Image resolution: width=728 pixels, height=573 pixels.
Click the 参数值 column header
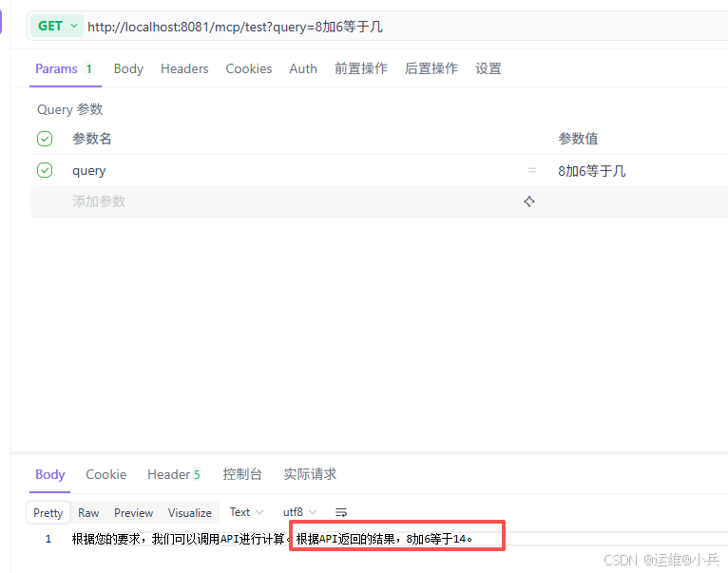(x=578, y=139)
